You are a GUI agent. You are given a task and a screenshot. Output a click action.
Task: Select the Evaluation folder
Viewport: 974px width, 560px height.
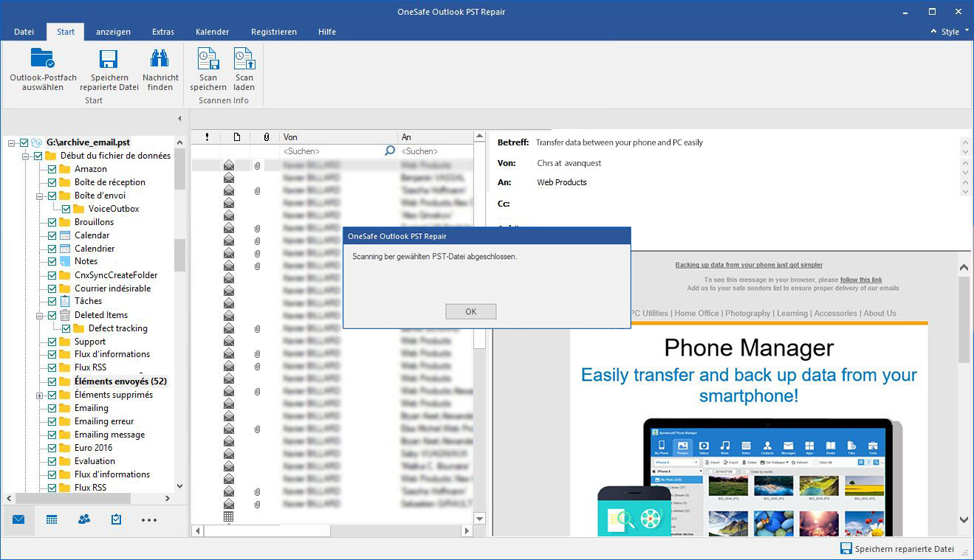(x=95, y=461)
